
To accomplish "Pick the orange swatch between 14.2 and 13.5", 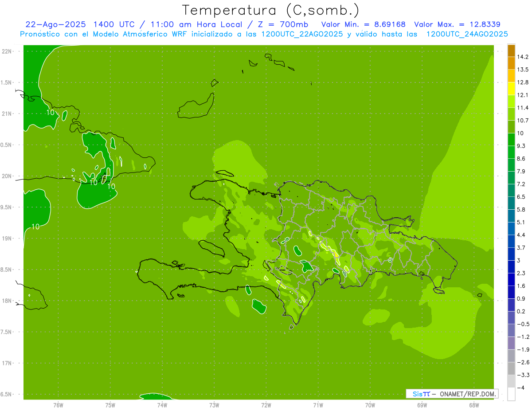I will tap(511, 63).
